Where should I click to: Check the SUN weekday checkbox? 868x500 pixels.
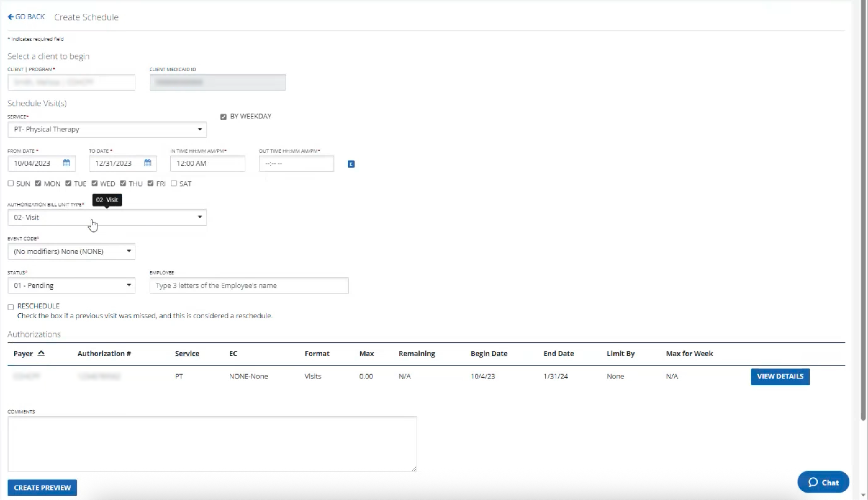11,183
